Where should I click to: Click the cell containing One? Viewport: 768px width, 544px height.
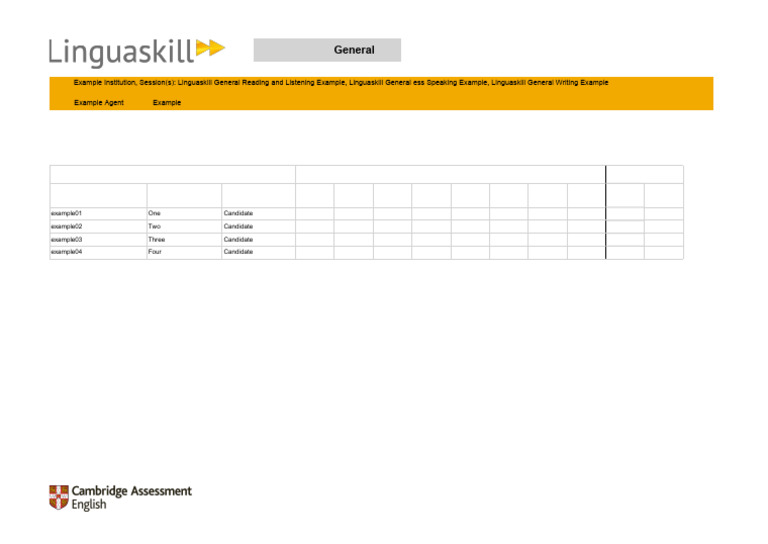point(184,213)
